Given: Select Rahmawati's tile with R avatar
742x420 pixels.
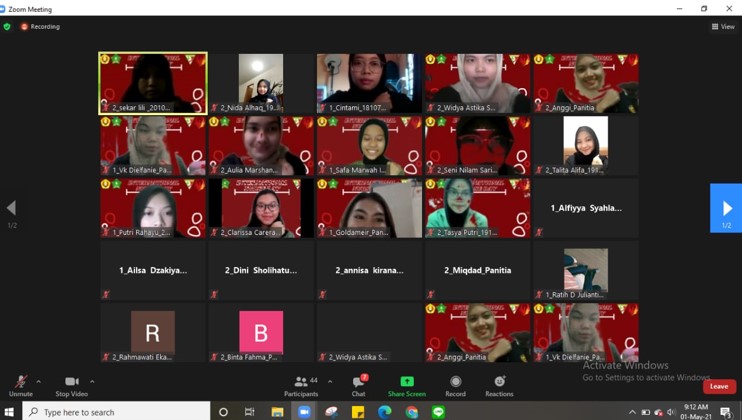Looking at the screenshot, I should tap(153, 333).
